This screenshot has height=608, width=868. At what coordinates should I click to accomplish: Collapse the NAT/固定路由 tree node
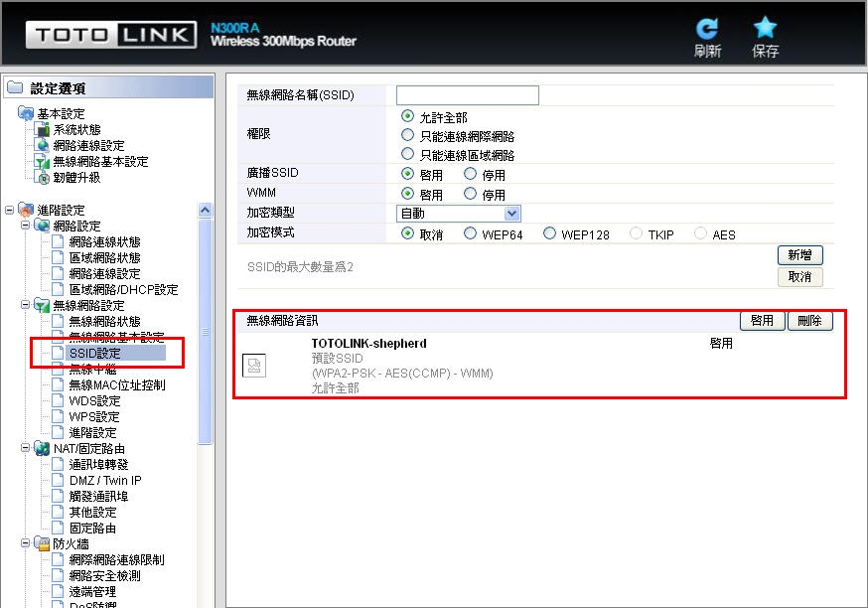pos(26,448)
